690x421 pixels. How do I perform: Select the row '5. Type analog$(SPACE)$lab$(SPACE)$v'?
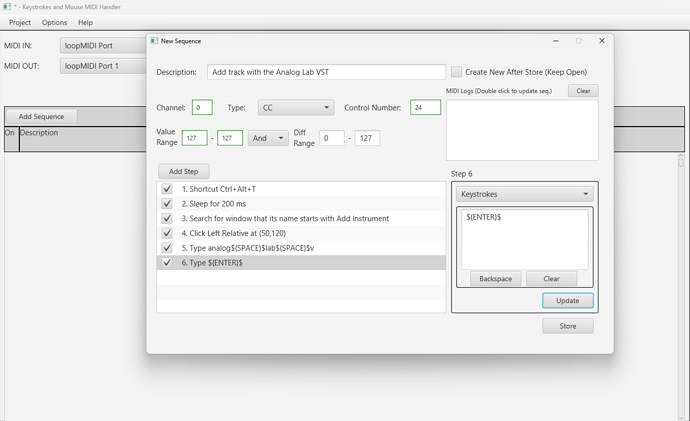301,248
